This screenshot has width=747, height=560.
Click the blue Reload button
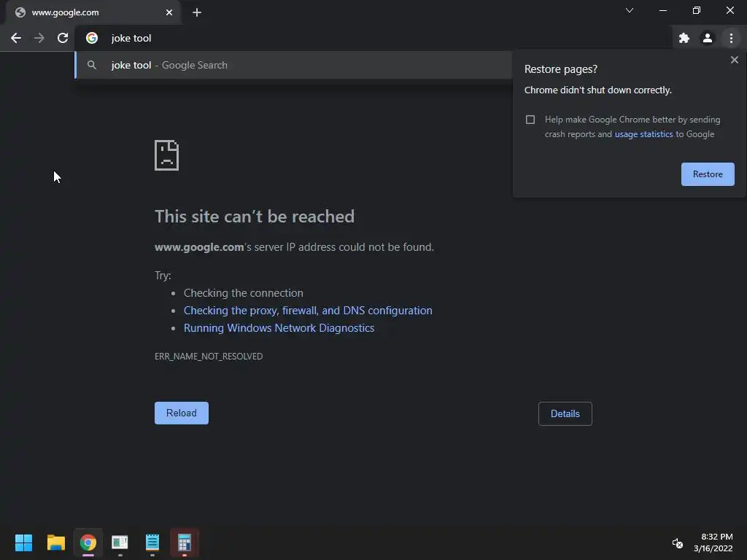pos(182,413)
